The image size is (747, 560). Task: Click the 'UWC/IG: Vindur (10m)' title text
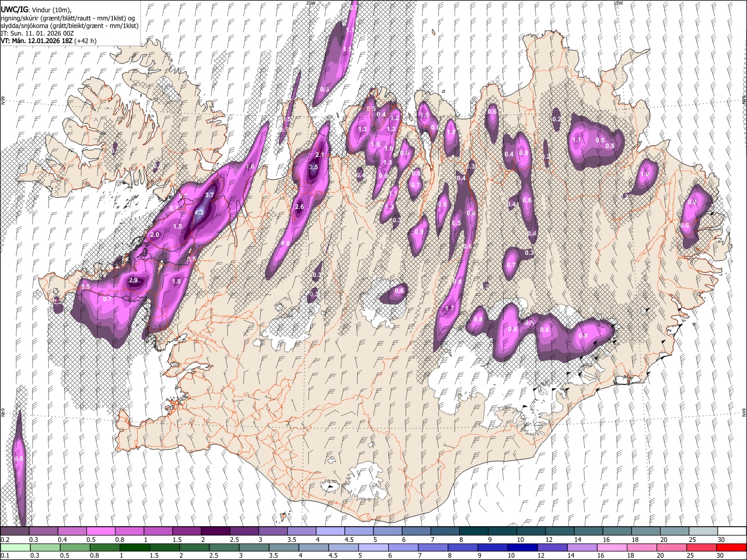coord(36,10)
